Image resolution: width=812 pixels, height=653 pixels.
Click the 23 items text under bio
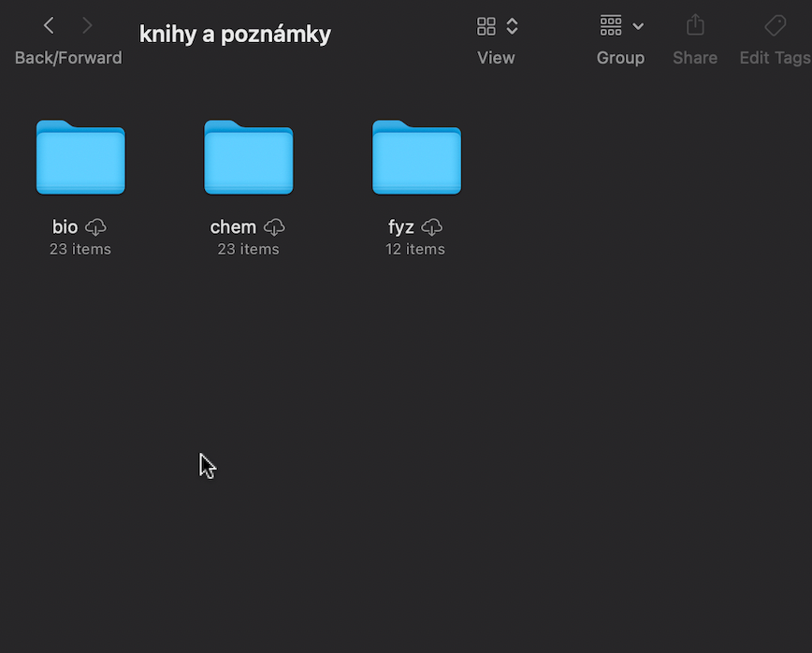pos(80,249)
